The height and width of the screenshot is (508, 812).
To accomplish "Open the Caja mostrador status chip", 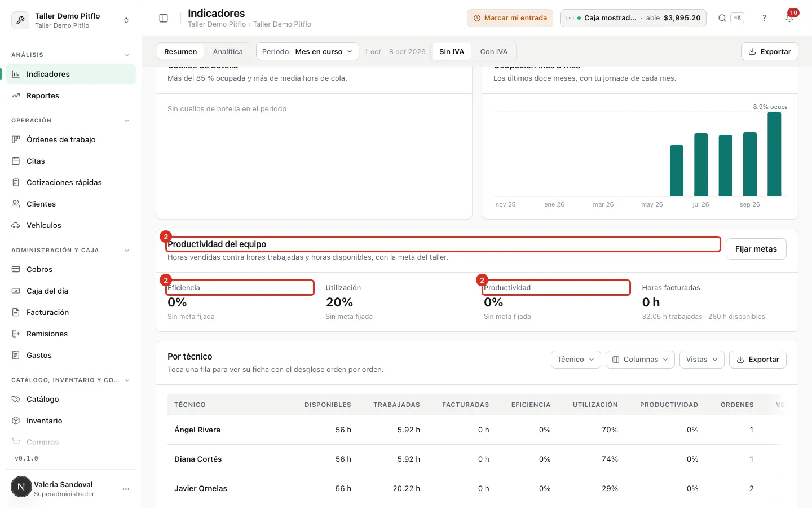I will (633, 18).
